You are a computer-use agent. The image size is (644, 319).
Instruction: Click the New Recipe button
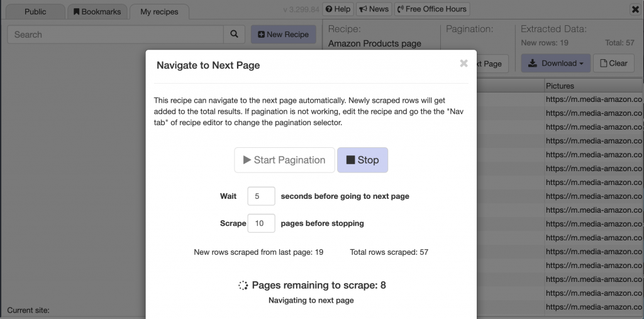(x=283, y=35)
